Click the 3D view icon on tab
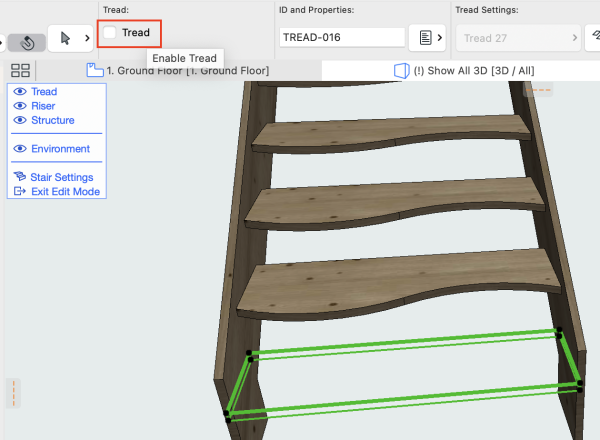This screenshot has height=440, width=600. click(x=400, y=71)
